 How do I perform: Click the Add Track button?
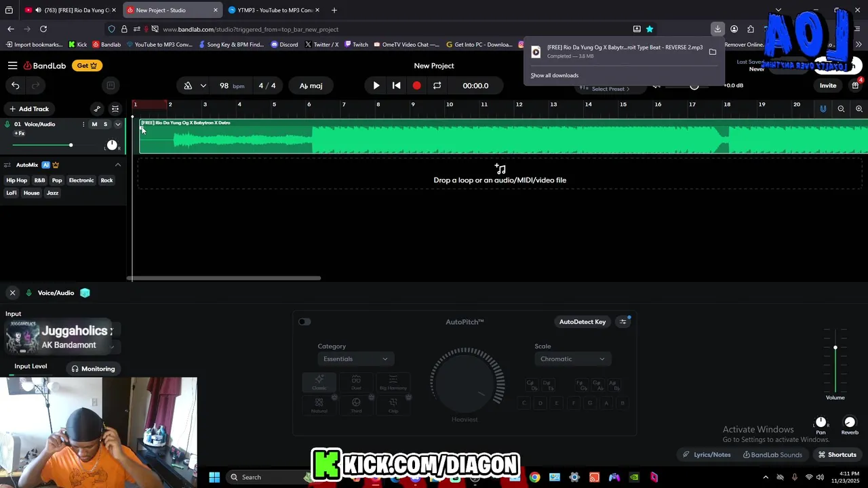(29, 109)
